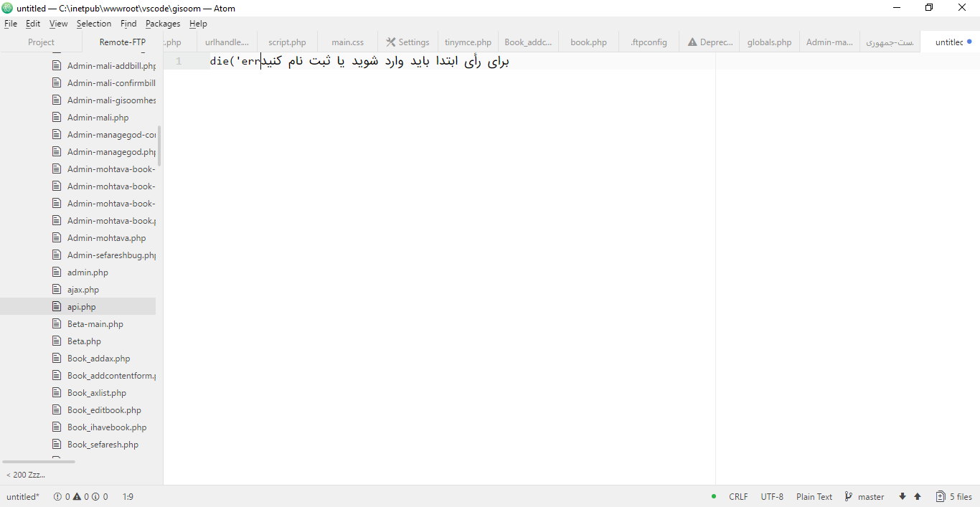Click the modified dot on untitled tab

(x=969, y=42)
